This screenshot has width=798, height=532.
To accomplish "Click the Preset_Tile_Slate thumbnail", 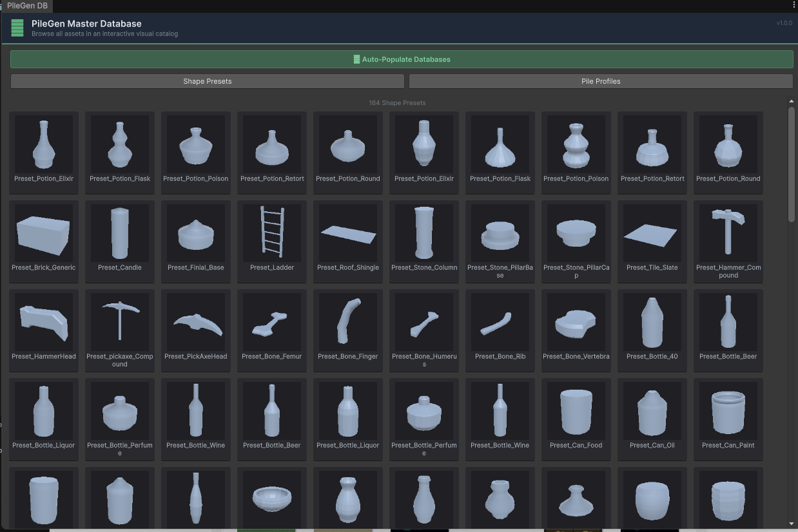I will click(652, 233).
